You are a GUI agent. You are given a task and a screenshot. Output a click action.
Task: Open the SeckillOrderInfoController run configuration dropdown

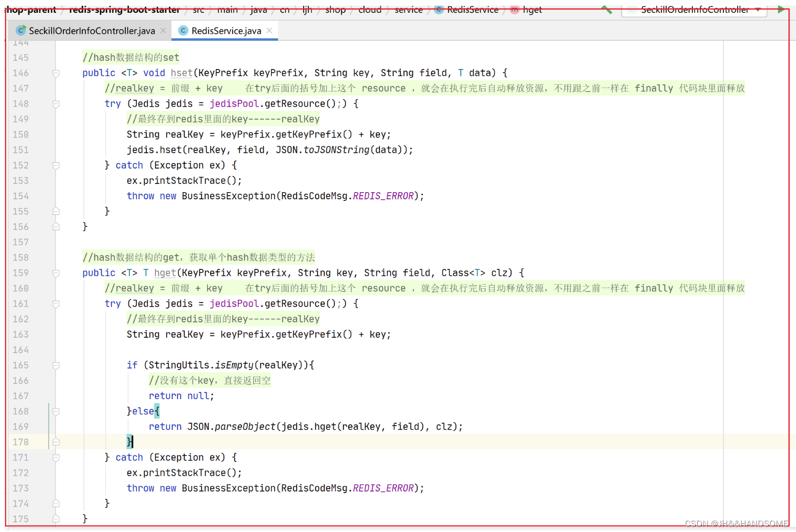click(x=695, y=9)
